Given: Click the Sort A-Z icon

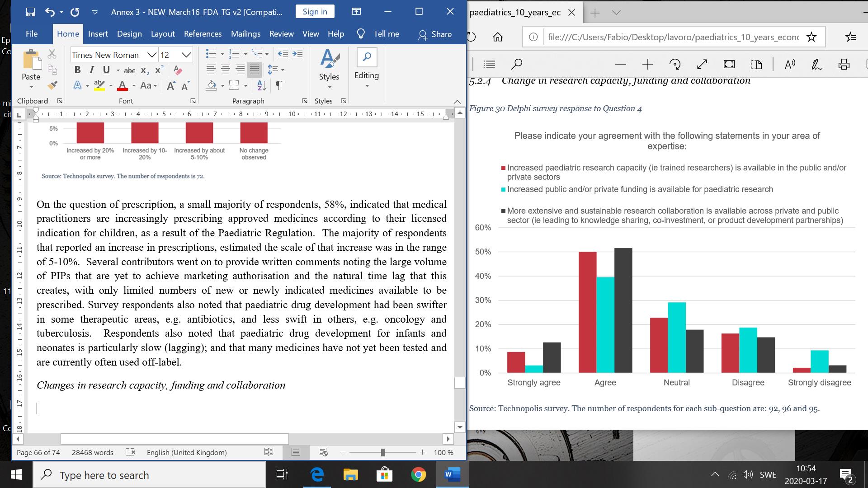Looking at the screenshot, I should click(261, 85).
